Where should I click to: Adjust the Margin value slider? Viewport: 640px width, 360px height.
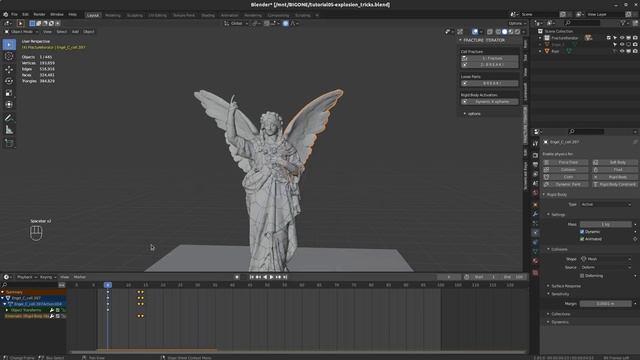[x=606, y=304]
